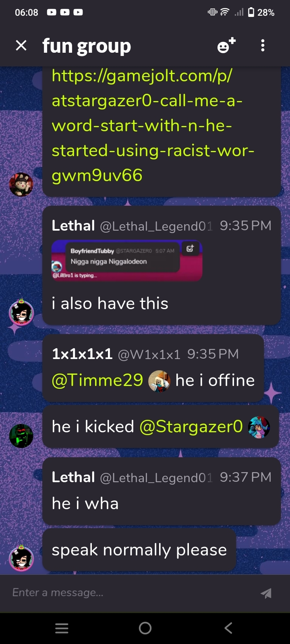290x644 pixels.
Task: Open the three-dot overflow menu
Action: pyautogui.click(x=263, y=45)
